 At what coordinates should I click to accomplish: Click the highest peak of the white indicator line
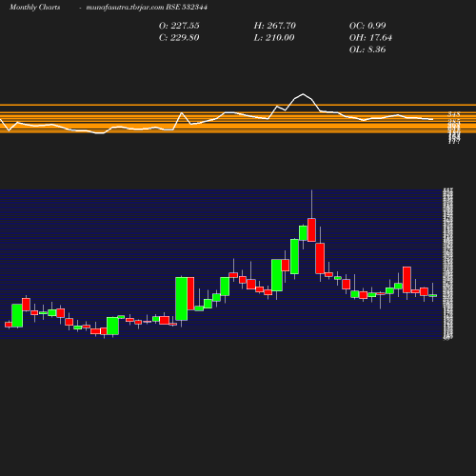coord(303,94)
